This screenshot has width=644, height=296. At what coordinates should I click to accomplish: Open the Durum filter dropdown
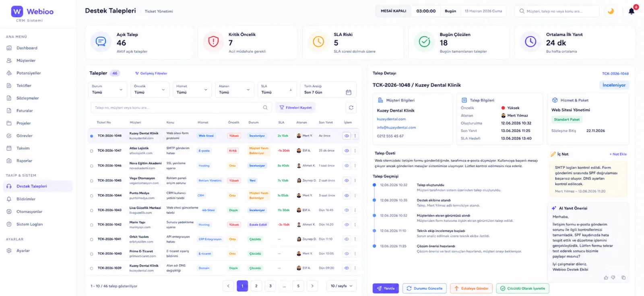(x=107, y=89)
